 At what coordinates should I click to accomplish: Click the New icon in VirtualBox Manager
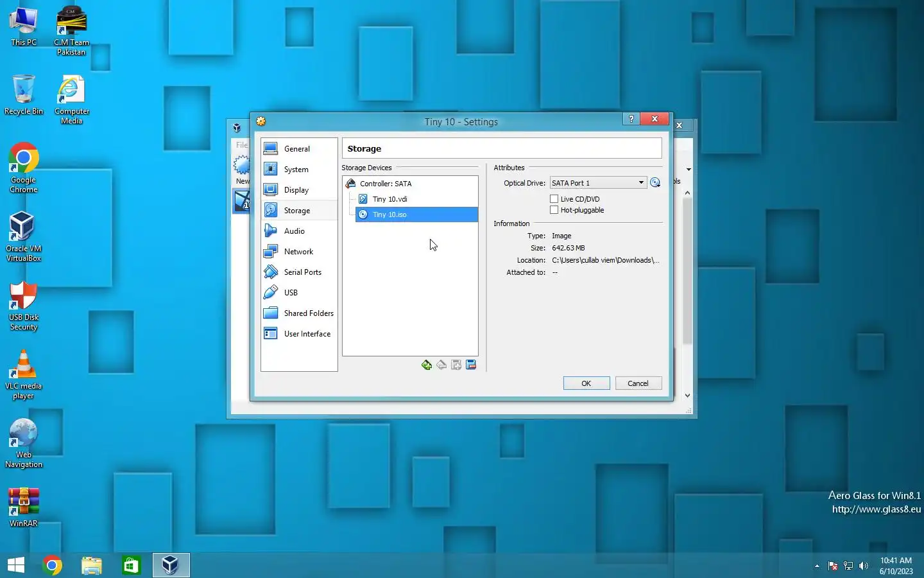click(242, 170)
